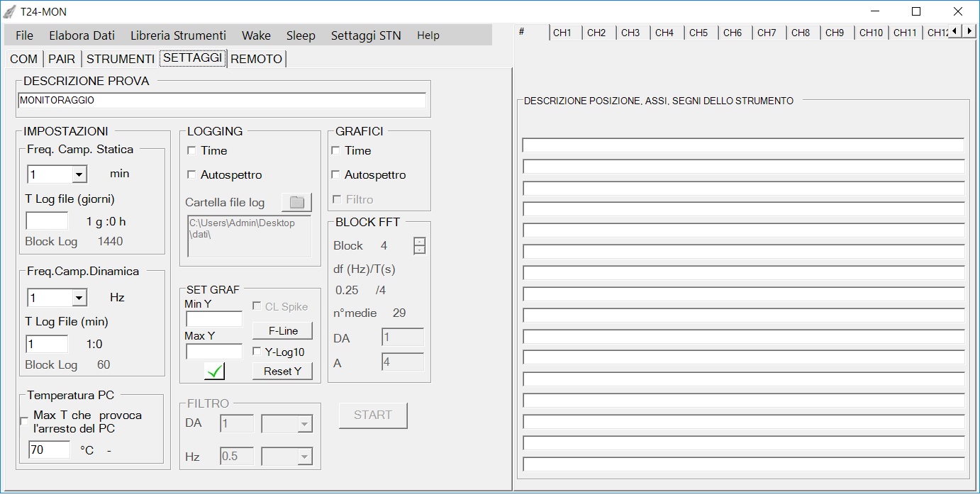This screenshot has height=497, width=980.
Task: Enable Time logging checkbox
Action: (x=191, y=151)
